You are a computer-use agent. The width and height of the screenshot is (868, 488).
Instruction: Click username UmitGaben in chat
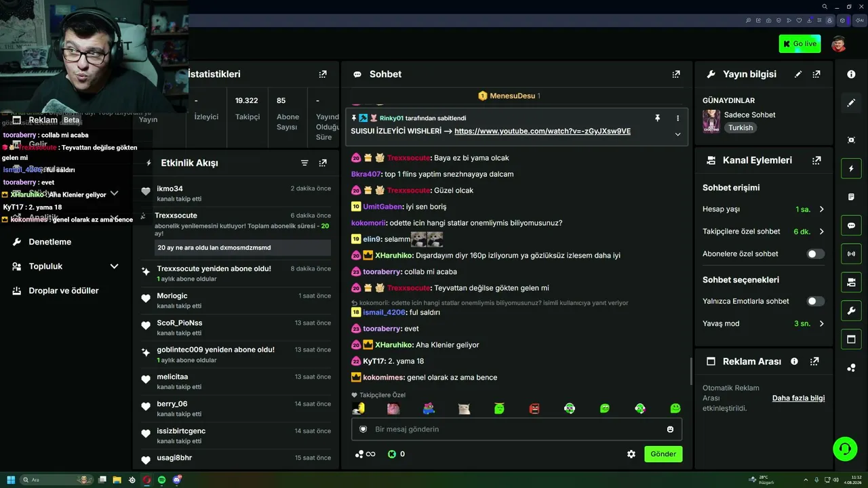click(382, 207)
